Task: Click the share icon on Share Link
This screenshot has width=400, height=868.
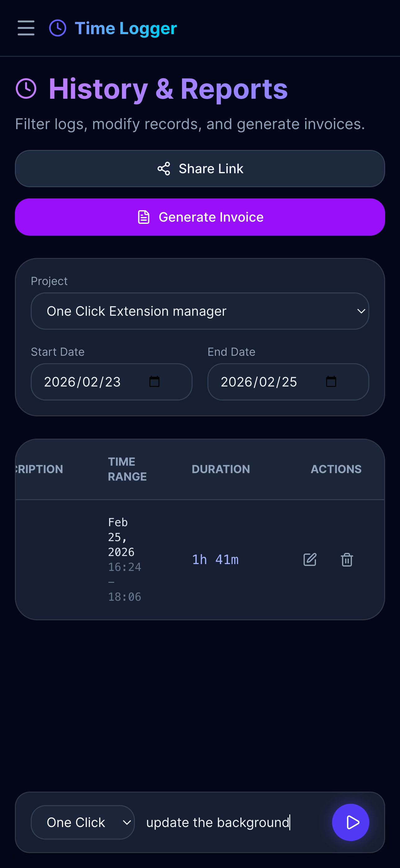Action: coord(164,169)
